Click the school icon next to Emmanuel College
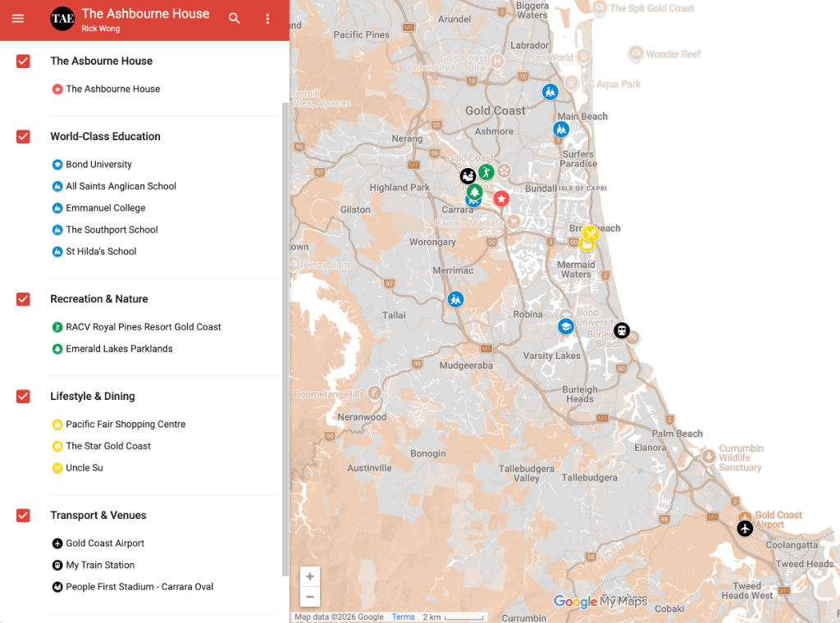 [57, 208]
